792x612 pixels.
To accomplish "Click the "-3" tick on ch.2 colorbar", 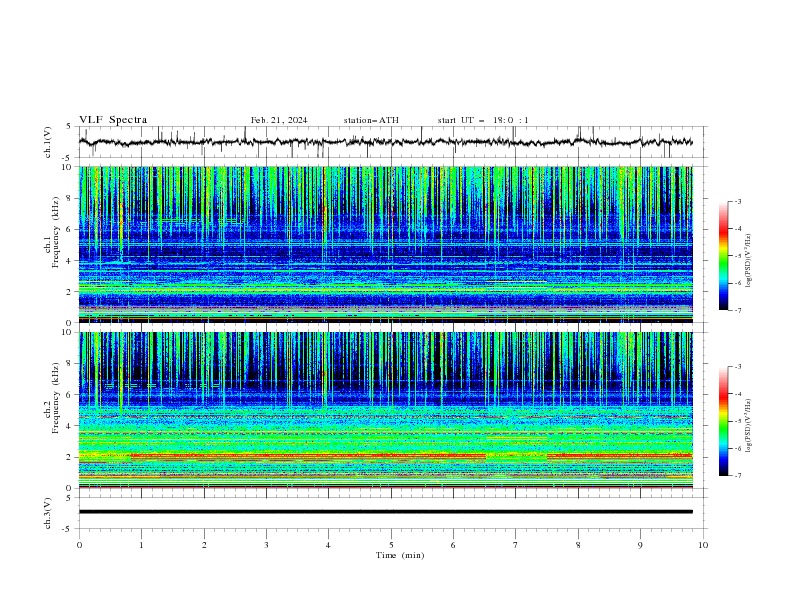I will point(737,367).
